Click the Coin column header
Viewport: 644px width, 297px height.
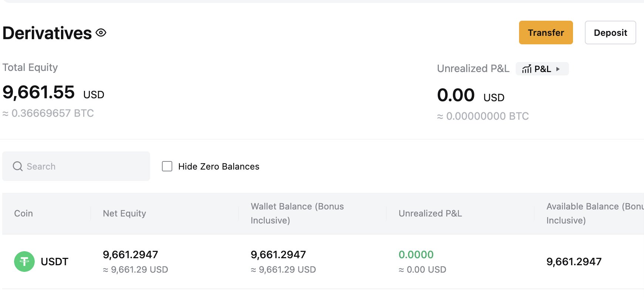pyautogui.click(x=23, y=214)
